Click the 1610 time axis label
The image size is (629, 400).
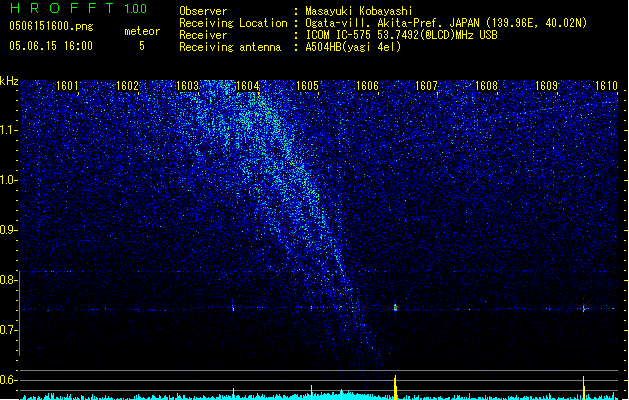(606, 86)
